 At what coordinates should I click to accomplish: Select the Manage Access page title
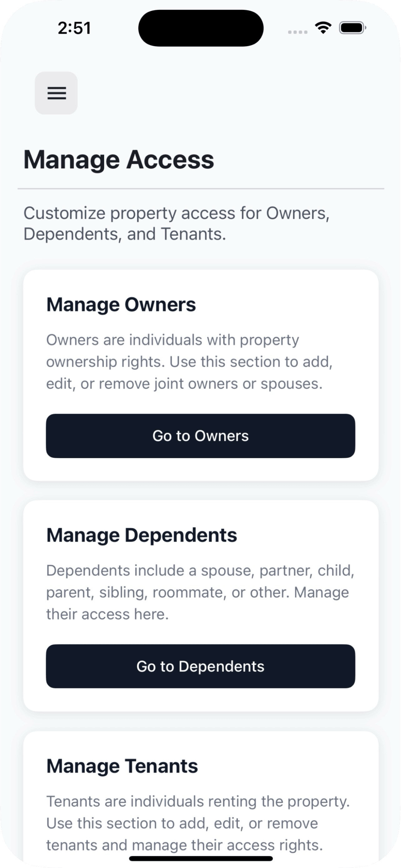coord(119,159)
